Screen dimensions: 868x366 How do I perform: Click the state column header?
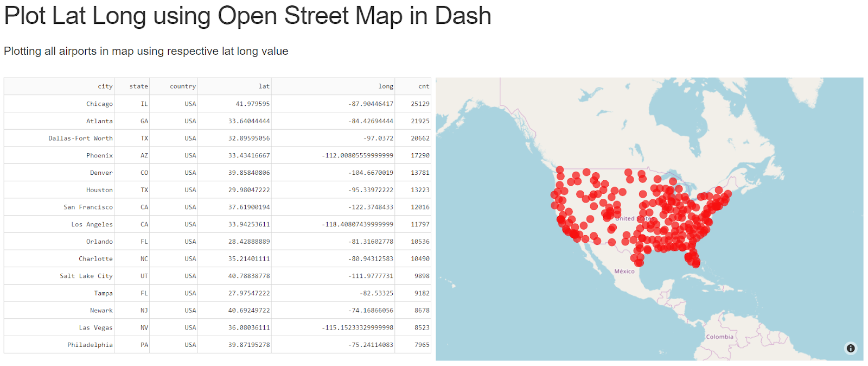(x=132, y=86)
